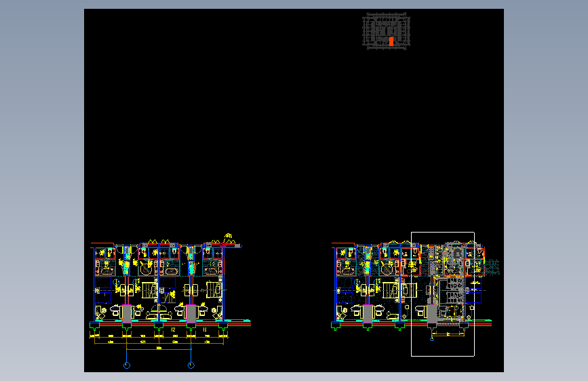Select the yellow annotation above the left plan's roof
The width and height of the screenshot is (588, 381).
[x=228, y=236]
